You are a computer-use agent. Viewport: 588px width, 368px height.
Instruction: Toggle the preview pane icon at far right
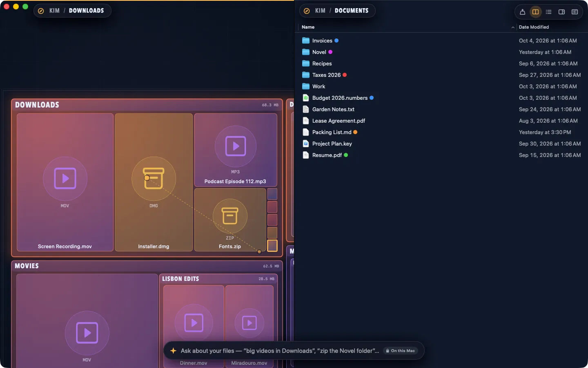click(575, 12)
